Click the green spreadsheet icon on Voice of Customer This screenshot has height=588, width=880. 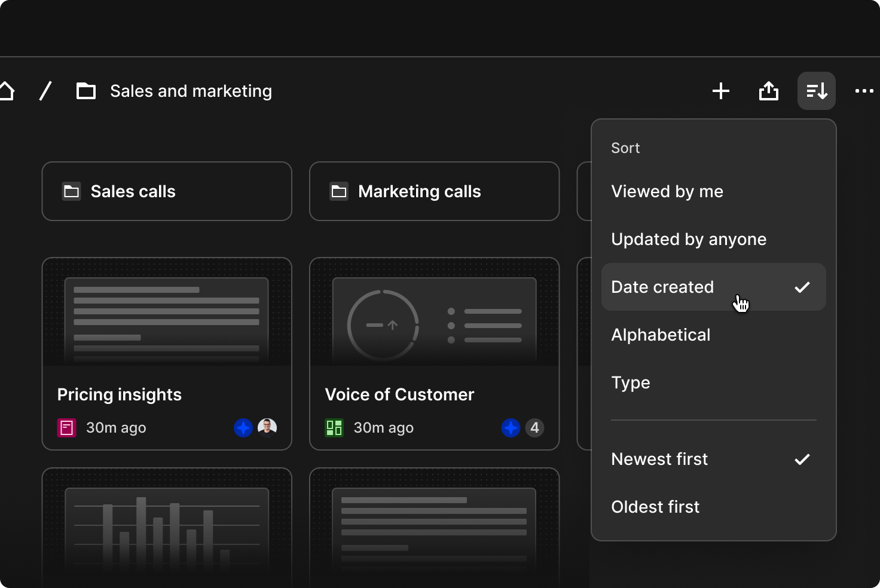(x=334, y=427)
